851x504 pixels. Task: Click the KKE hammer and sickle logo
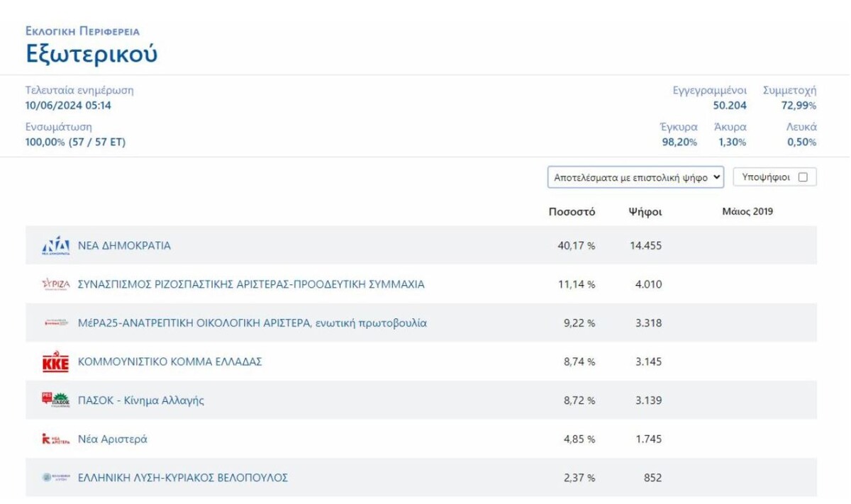click(56, 362)
